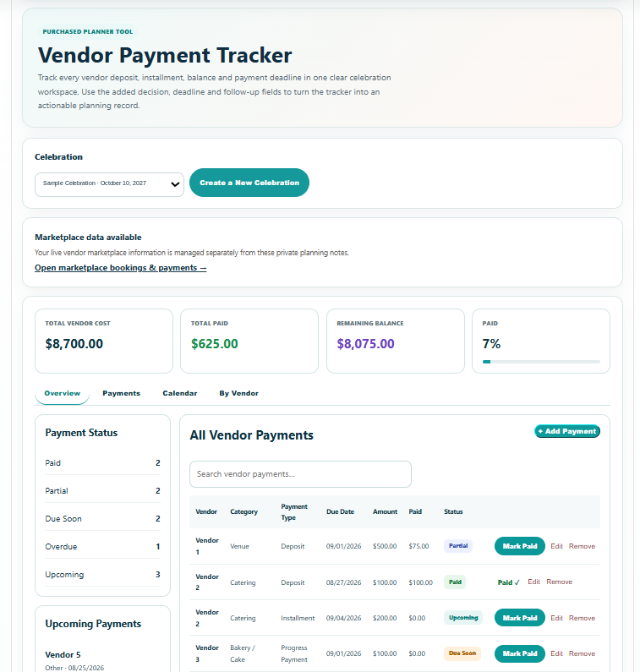The height and width of the screenshot is (672, 640).
Task: Click the Add Payment button
Action: pos(567,431)
